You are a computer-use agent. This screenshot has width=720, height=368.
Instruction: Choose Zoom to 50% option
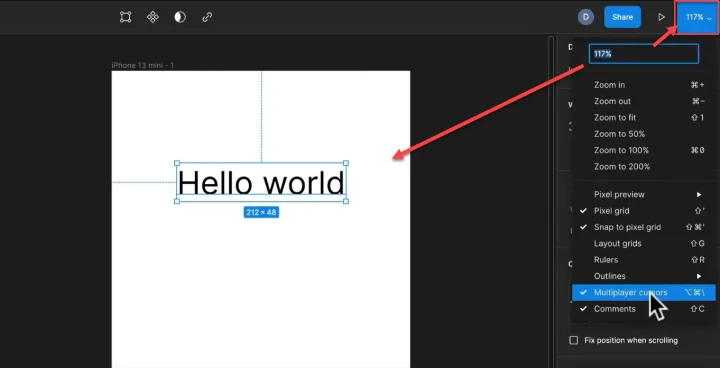point(643,134)
